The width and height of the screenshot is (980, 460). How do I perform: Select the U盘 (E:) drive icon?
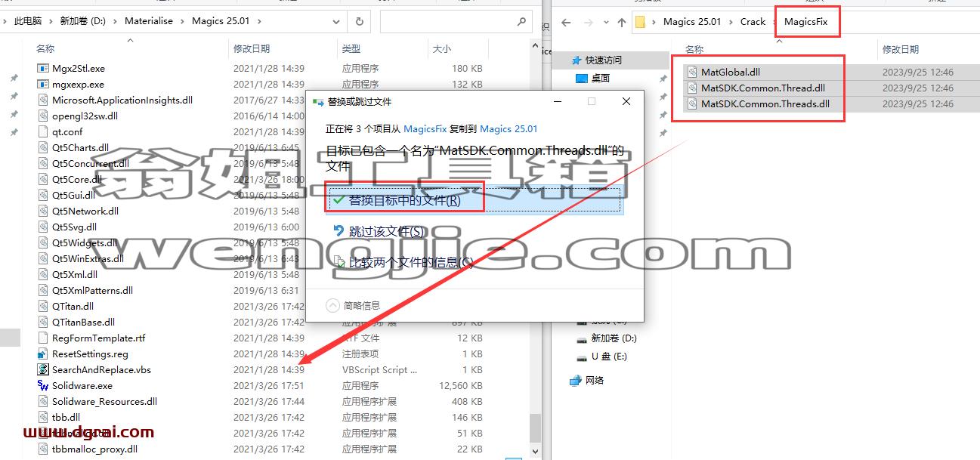(581, 357)
